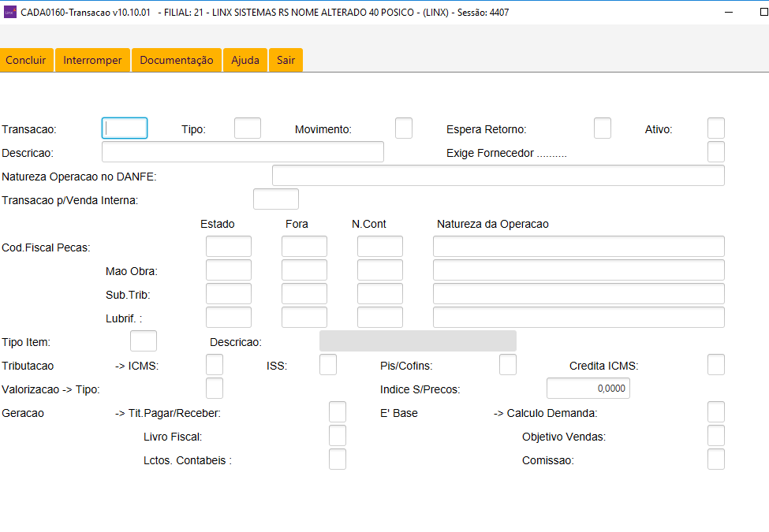The image size is (769, 532).
Task: Toggle the Ativo box
Action: [715, 128]
